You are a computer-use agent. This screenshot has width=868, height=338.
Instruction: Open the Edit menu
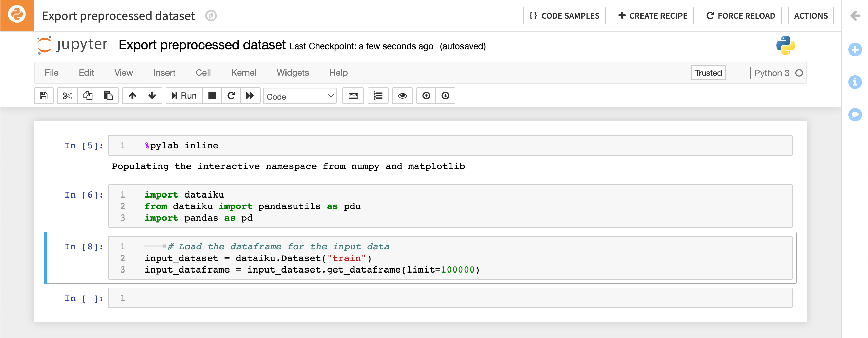86,73
